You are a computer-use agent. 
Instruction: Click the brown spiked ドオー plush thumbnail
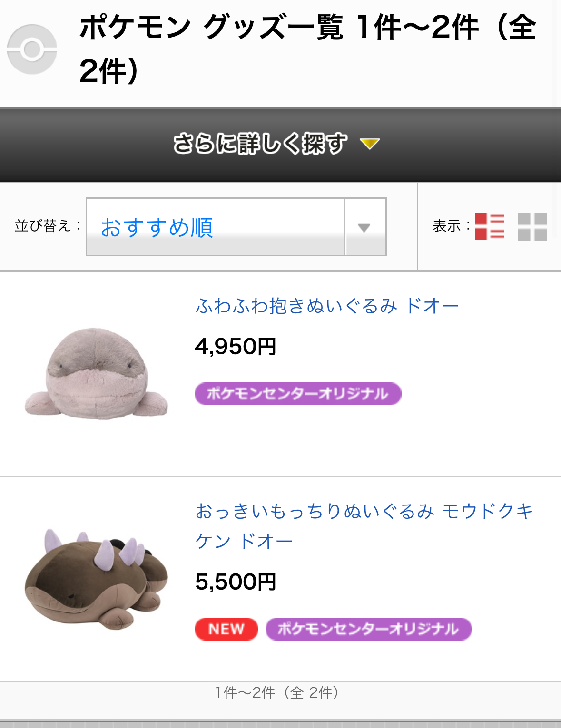point(97,578)
